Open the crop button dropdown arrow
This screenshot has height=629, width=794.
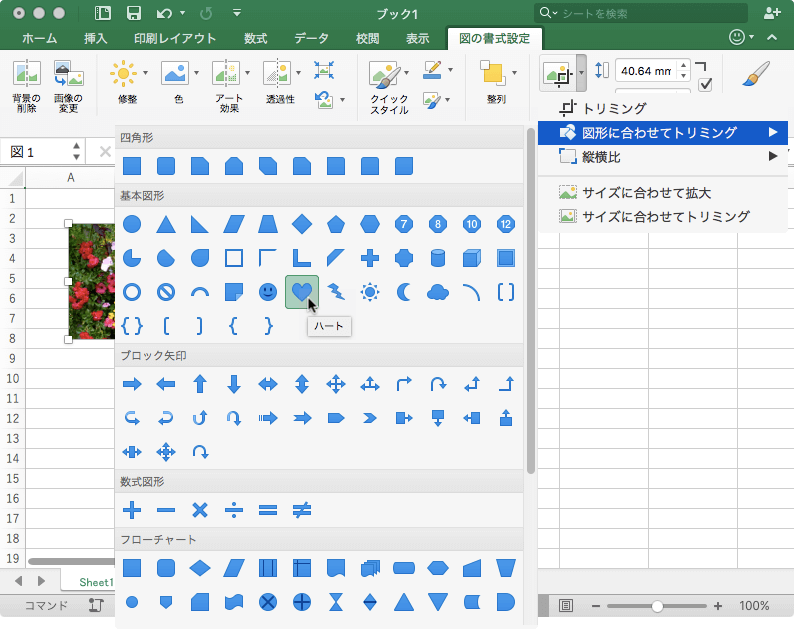[581, 73]
